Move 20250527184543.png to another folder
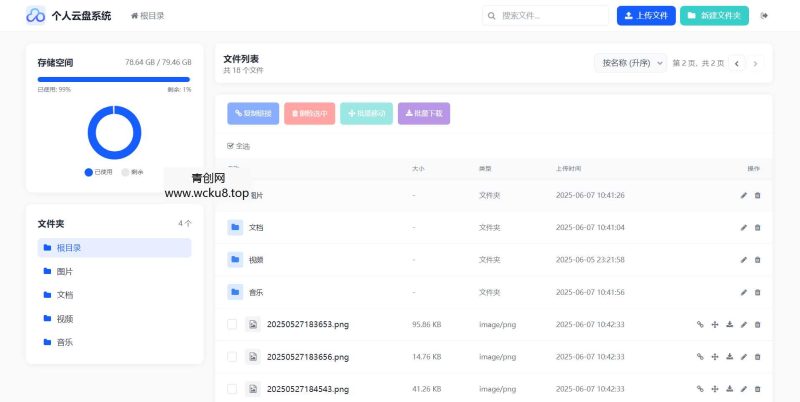This screenshot has height=402, width=800. pyautogui.click(x=715, y=389)
